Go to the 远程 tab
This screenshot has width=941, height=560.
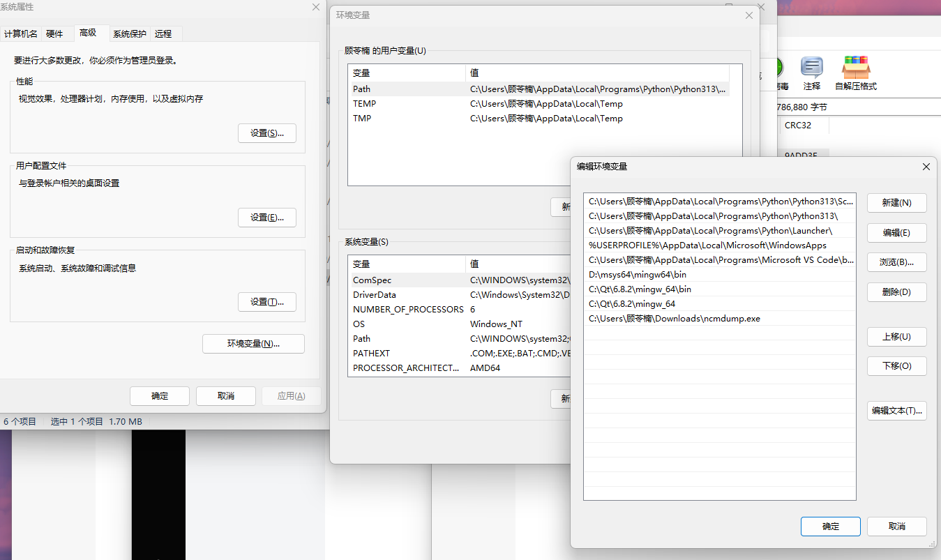pos(163,33)
